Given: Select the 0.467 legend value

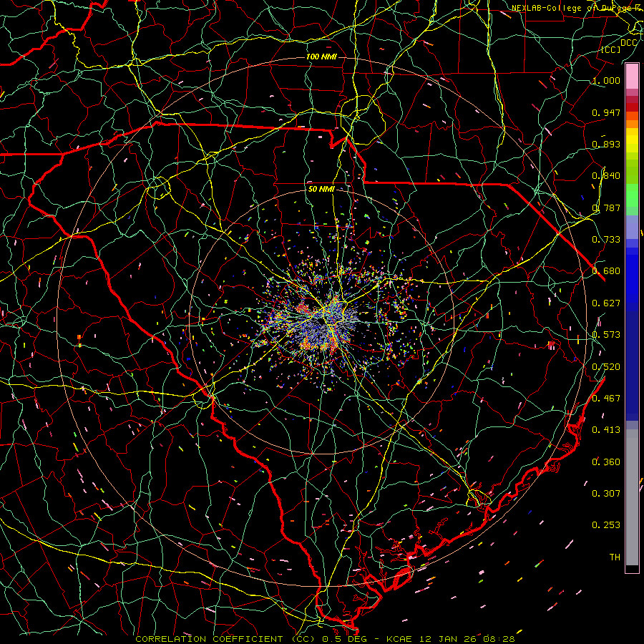Looking at the screenshot, I should (x=606, y=398).
